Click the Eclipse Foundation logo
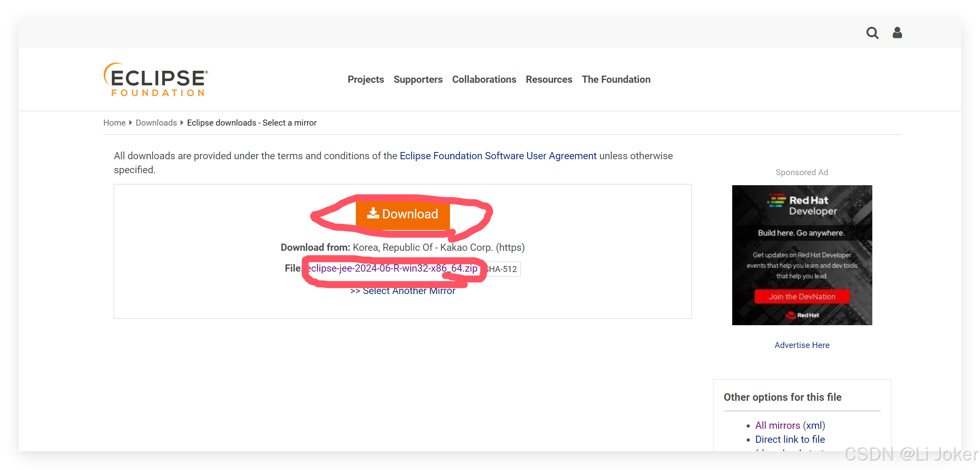The height and width of the screenshot is (470, 980). (155, 79)
